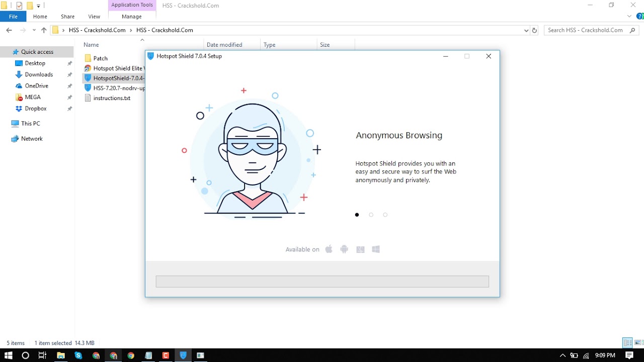Screen dimensions: 644x362
Task: Select the first slide indicator dot
Action: (x=357, y=215)
